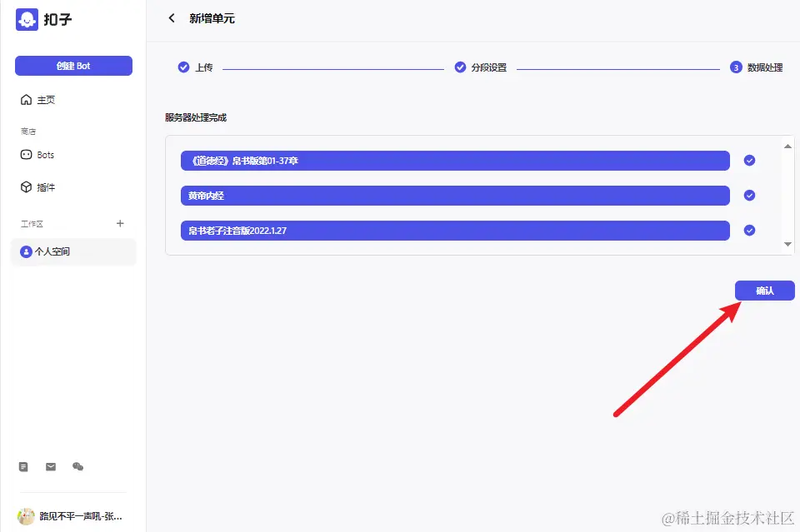This screenshot has height=532, width=800.
Task: Click the 商店 section label
Action: [x=28, y=132]
